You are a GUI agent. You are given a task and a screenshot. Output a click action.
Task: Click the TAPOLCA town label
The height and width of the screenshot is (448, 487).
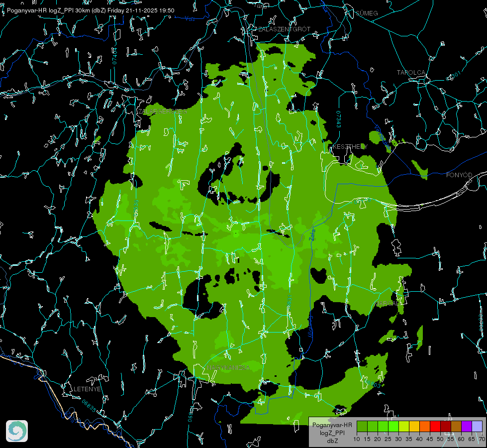[x=411, y=73]
